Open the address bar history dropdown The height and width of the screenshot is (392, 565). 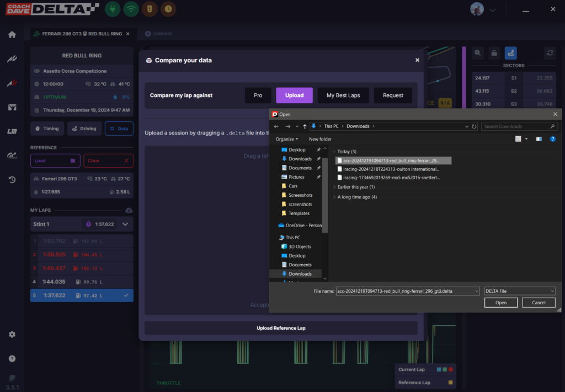467,126
